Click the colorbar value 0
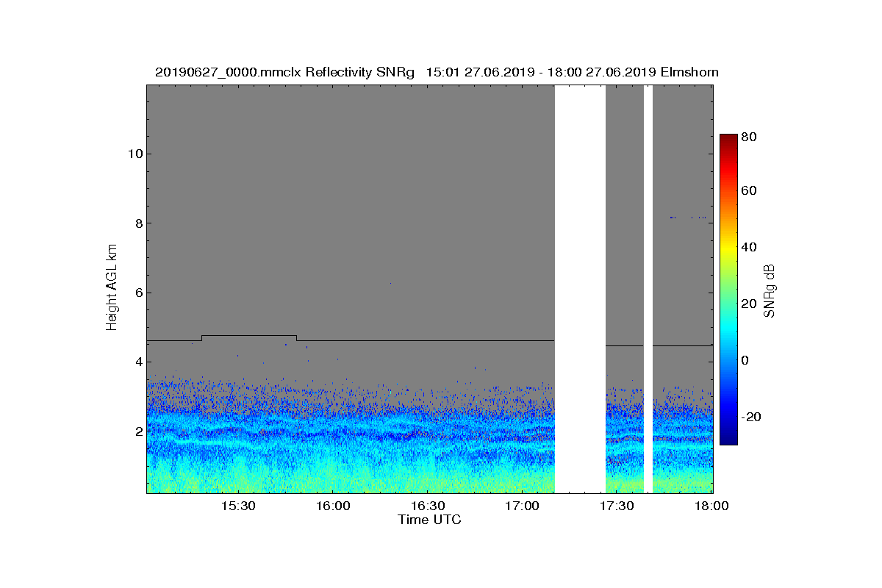The image size is (882, 588). coord(745,360)
